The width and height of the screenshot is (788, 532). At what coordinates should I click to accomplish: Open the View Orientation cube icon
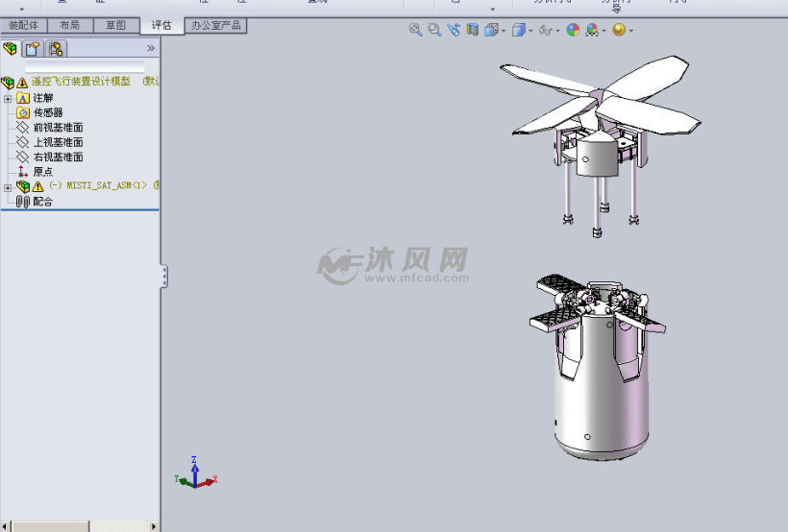point(491,30)
